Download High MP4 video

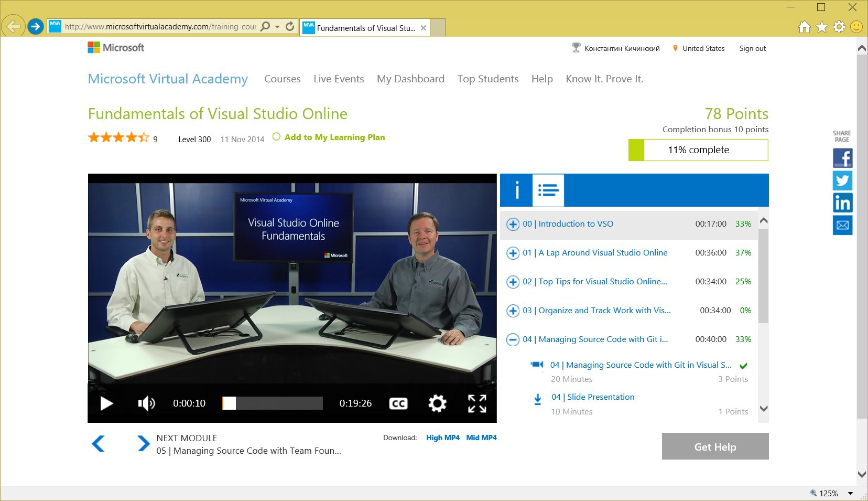tap(443, 438)
